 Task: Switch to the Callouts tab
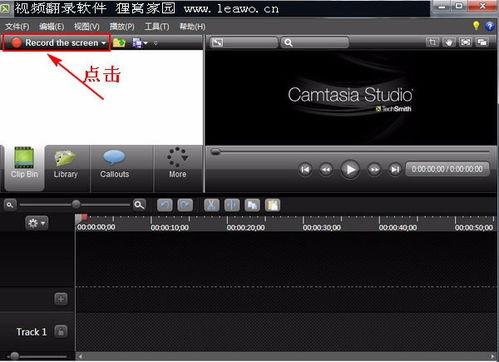click(114, 168)
